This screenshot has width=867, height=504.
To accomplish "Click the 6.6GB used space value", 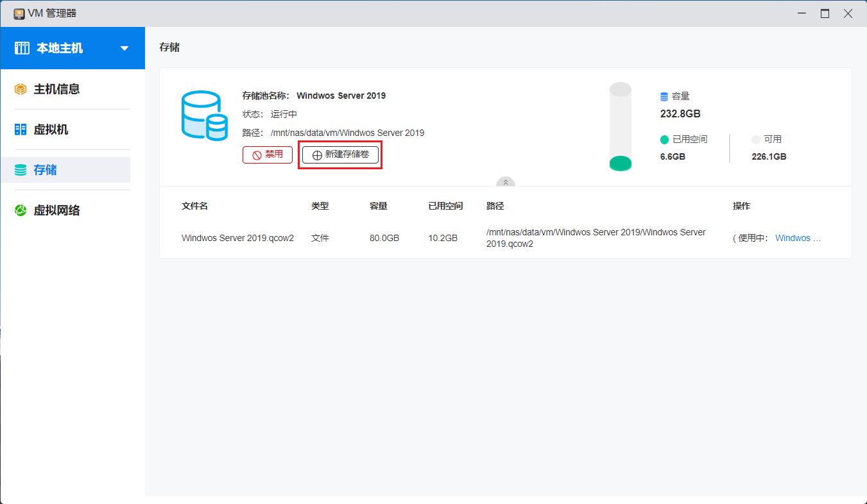I will coord(673,156).
